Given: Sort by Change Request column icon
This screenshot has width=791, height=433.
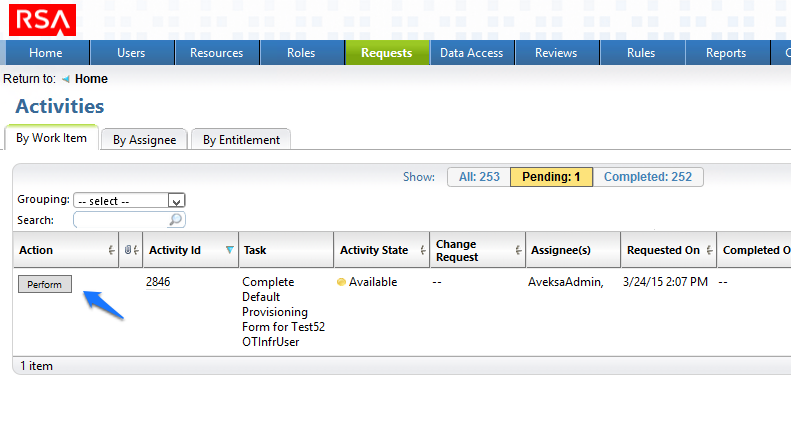Looking at the screenshot, I should pyautogui.click(x=518, y=250).
